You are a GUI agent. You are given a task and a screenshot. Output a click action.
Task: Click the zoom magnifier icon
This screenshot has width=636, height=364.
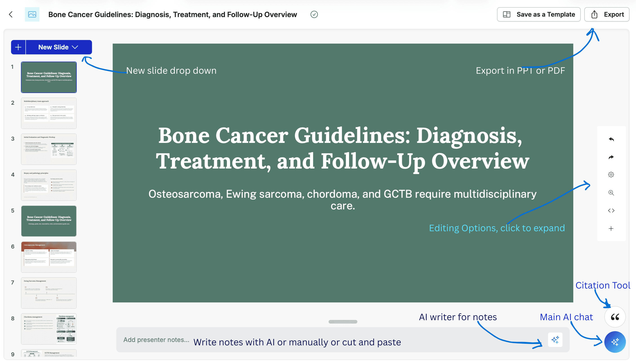coord(611,193)
